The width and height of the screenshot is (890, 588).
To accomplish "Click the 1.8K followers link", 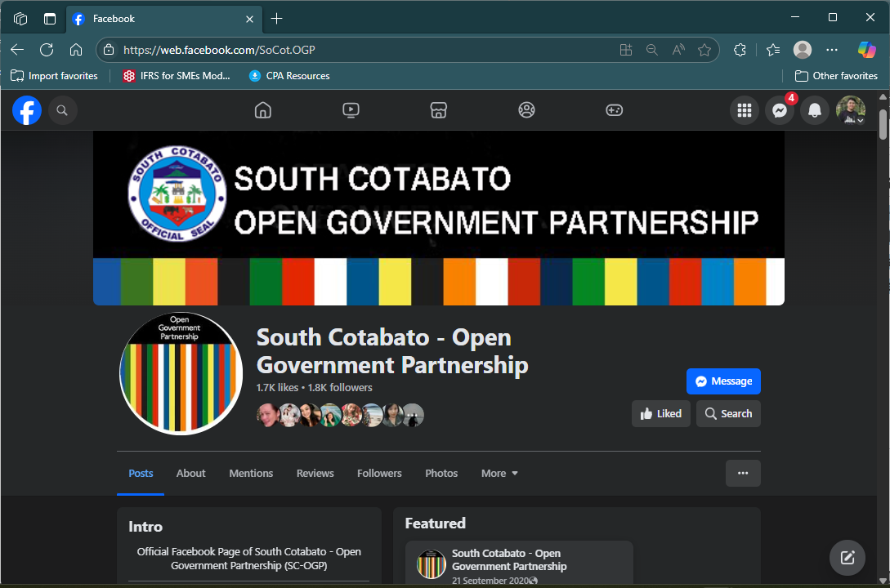I will tap(340, 388).
